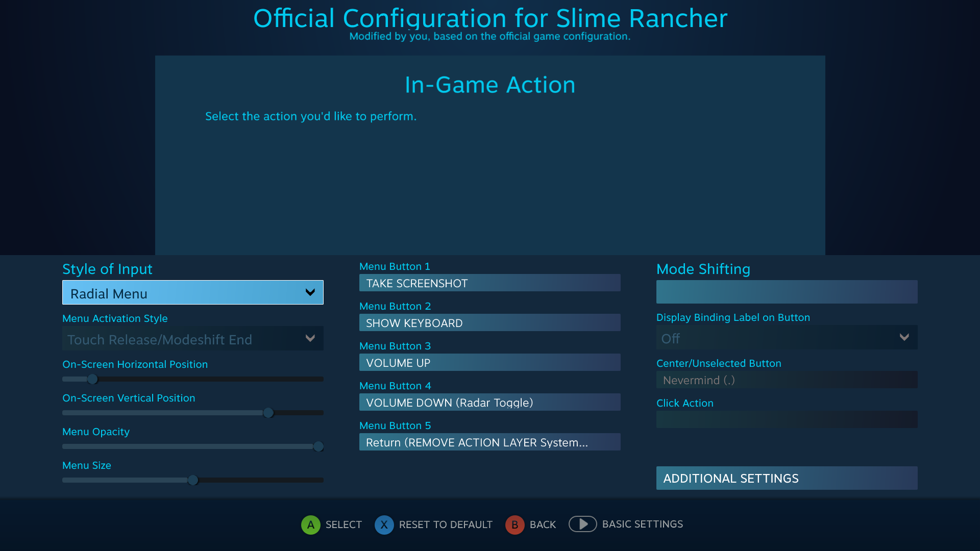Toggle Display Binding Label Off setting
980x551 pixels.
point(786,338)
